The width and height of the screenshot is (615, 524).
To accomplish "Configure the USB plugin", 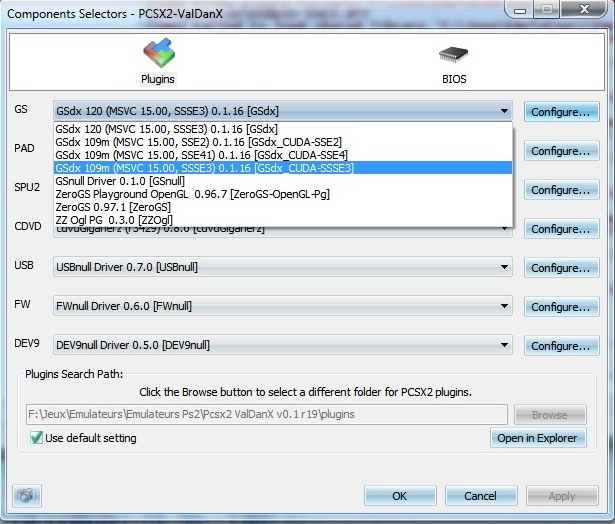I will (561, 268).
